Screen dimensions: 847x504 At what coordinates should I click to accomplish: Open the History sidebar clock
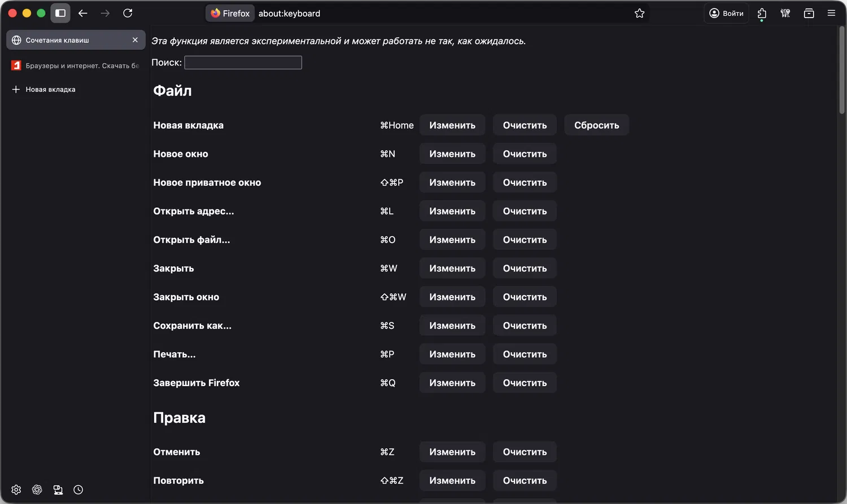(78, 489)
